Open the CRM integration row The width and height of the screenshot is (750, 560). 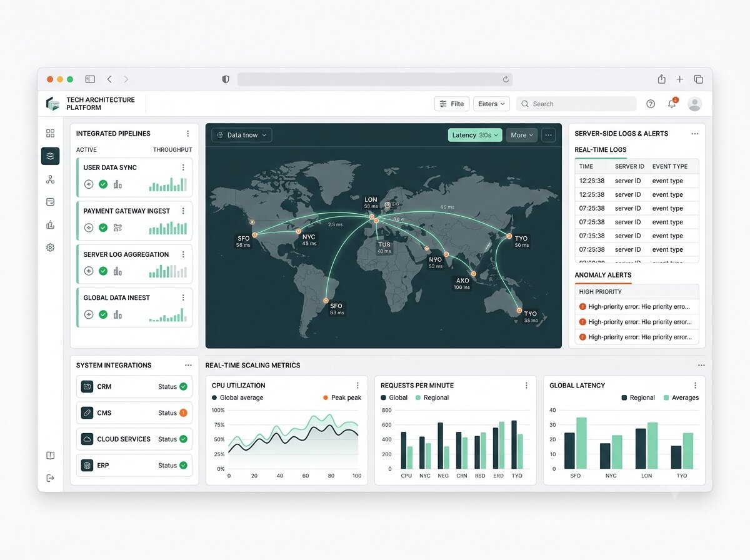click(x=134, y=386)
